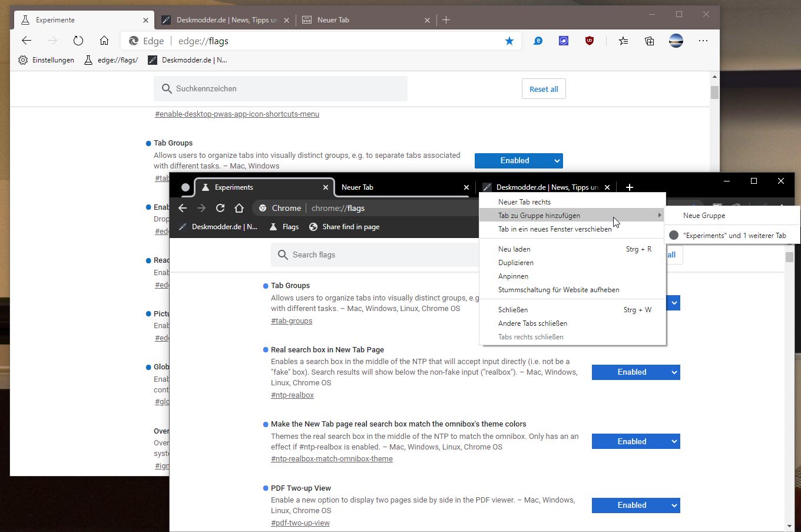Screen dimensions: 801x532
Task: Go back in the Chrome window
Action: point(183,208)
